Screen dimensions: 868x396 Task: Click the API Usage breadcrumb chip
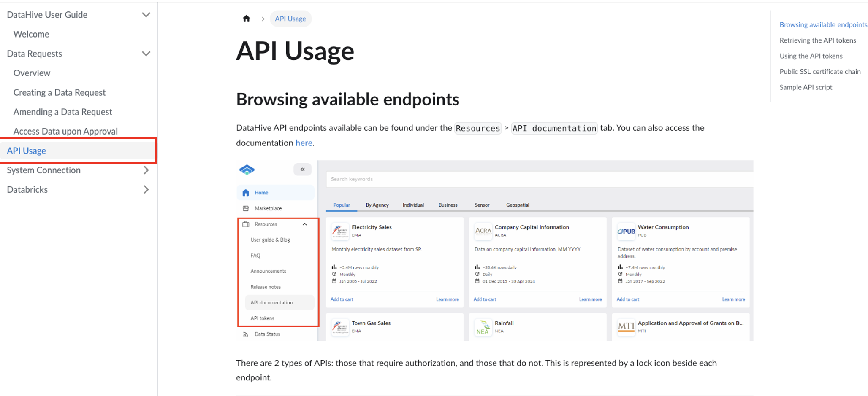[290, 19]
